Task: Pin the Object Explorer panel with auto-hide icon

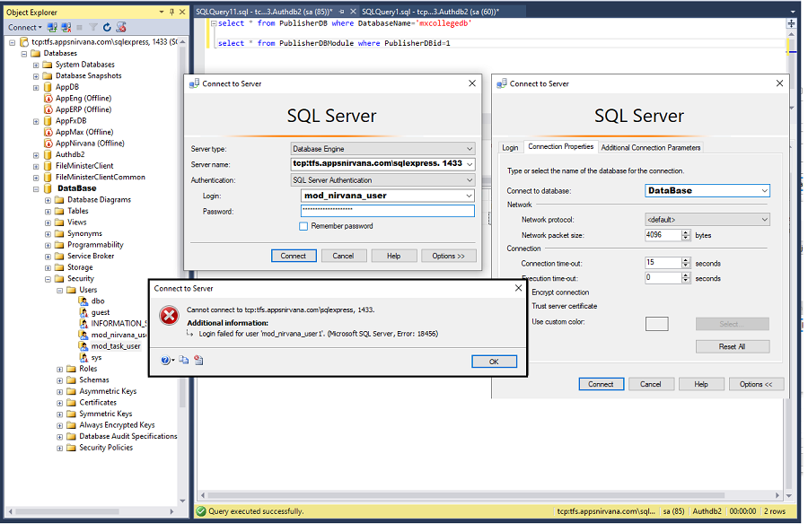Action: pyautogui.click(x=172, y=12)
